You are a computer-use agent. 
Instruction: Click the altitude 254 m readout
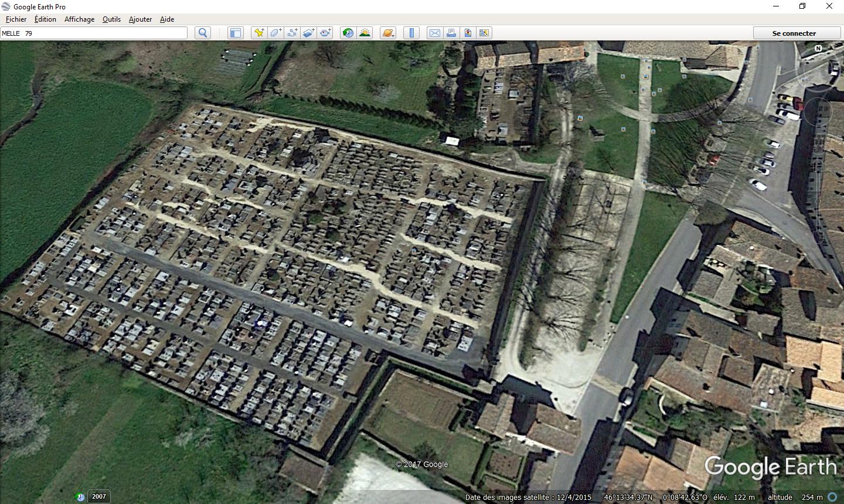point(795,497)
